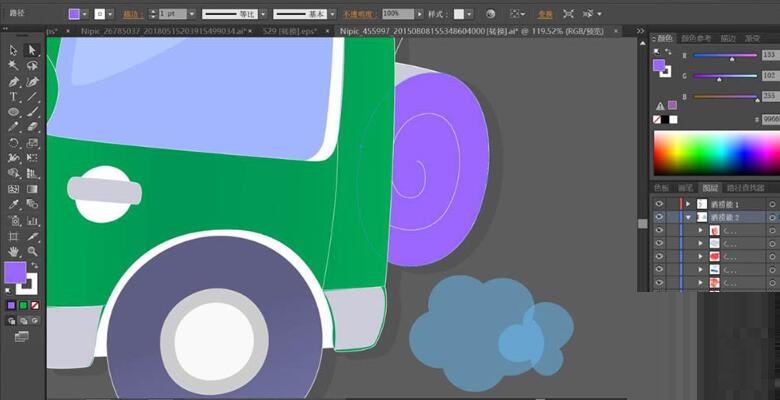Open the stroke weight dropdown
Viewport: 780px width, 400px height.
click(190, 15)
